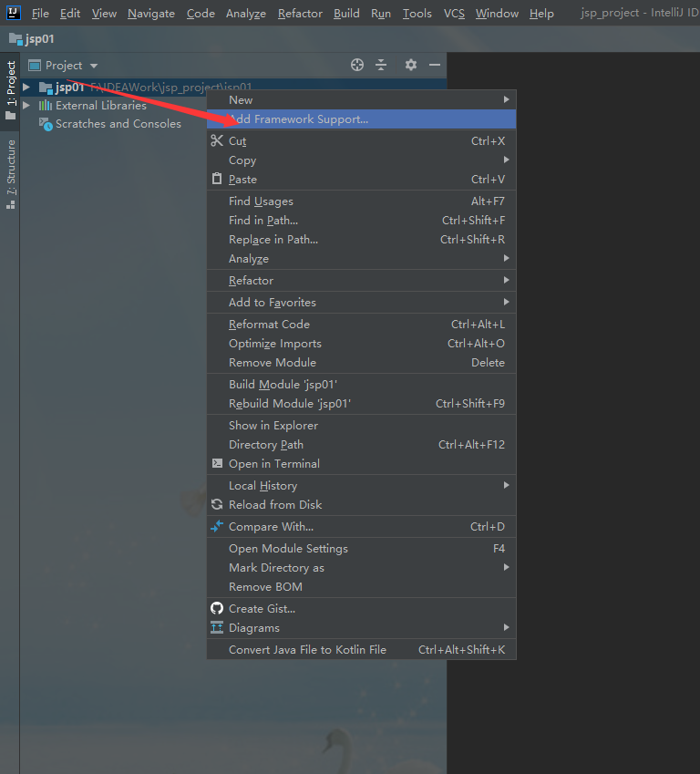700x774 pixels.
Task: Open the File menu
Action: [x=40, y=14]
